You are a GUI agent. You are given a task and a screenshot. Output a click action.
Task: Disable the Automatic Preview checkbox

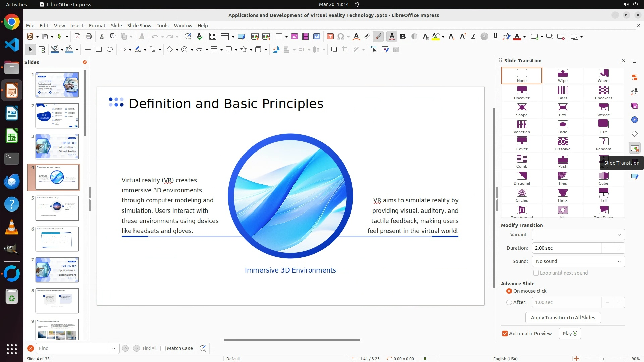click(505, 334)
